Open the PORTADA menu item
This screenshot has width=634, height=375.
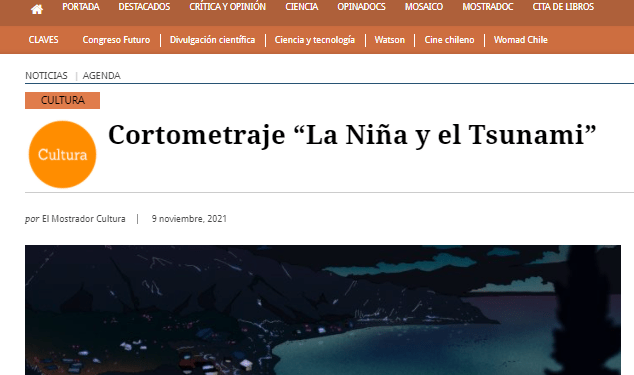[81, 7]
